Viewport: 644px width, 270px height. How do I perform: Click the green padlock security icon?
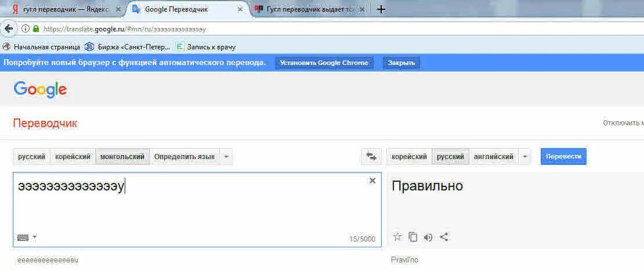(36, 29)
